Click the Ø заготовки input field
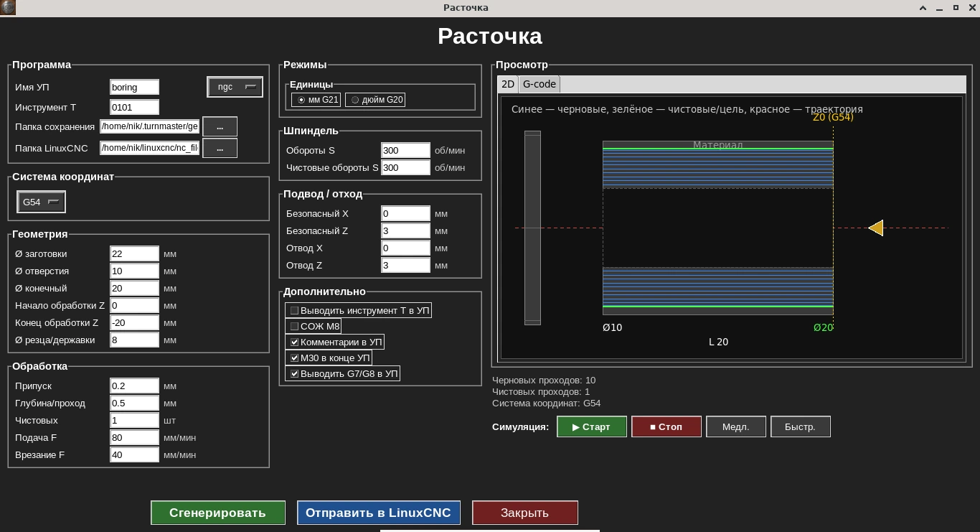980x532 pixels. coord(135,253)
